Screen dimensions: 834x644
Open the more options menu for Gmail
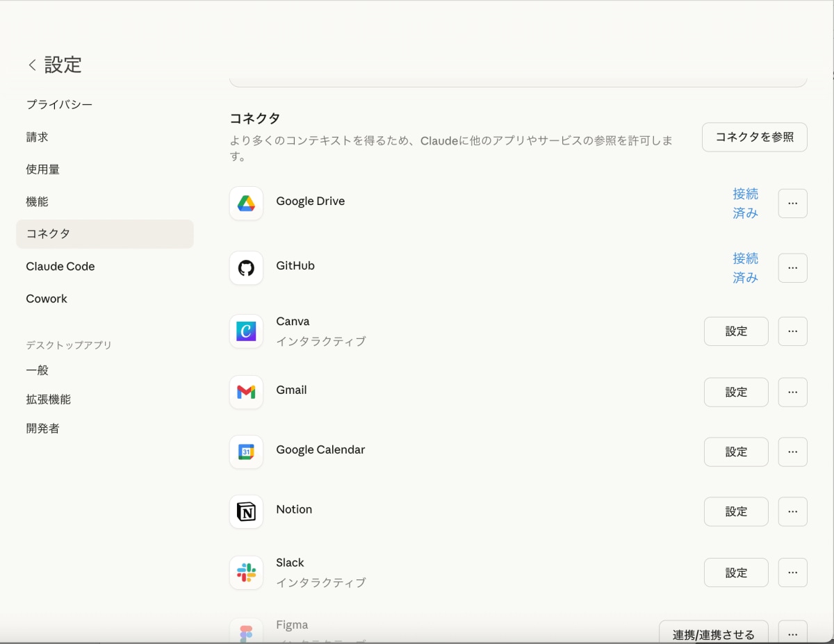[x=792, y=393]
